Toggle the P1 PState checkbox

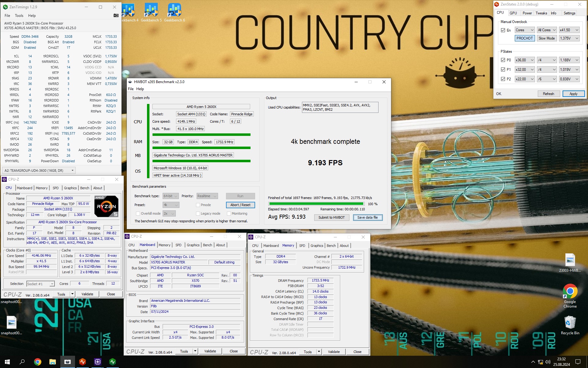click(x=503, y=70)
